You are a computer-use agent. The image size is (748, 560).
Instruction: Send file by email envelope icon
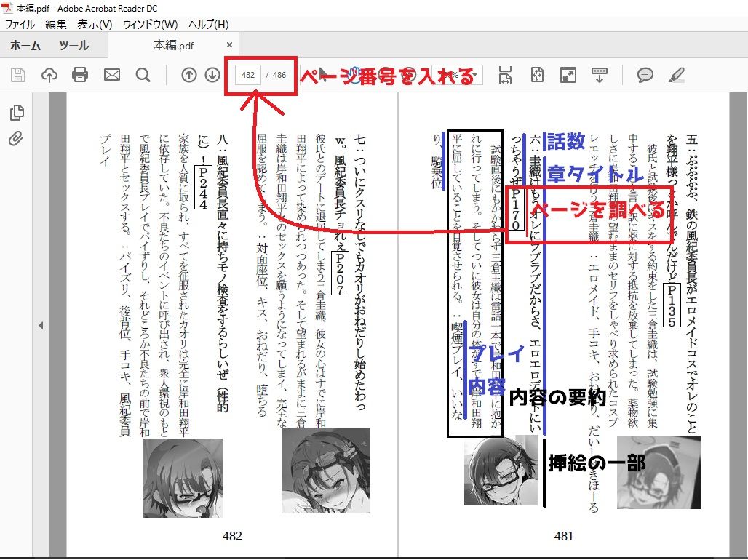click(111, 75)
